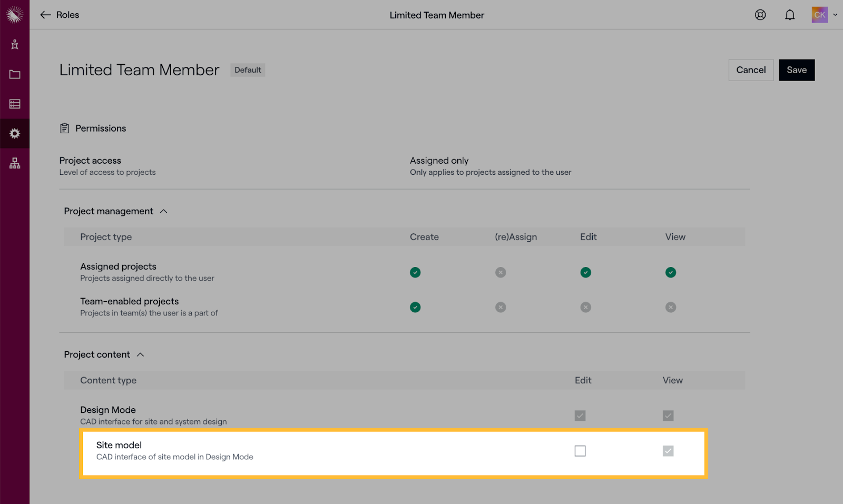This screenshot has width=843, height=504.
Task: Select the Settings gear in sidebar
Action: coord(15,134)
